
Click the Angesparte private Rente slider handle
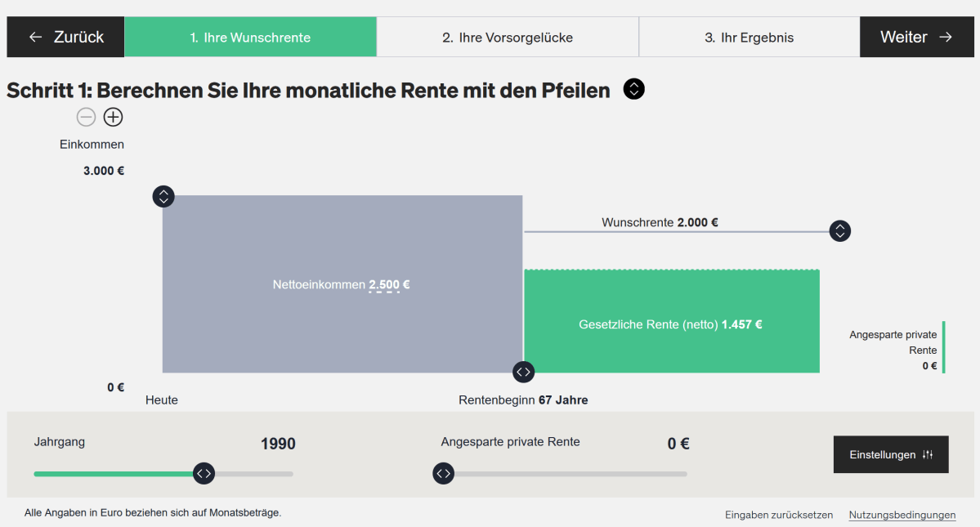[444, 473]
